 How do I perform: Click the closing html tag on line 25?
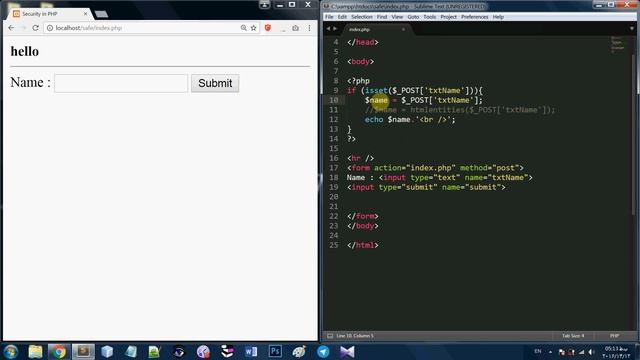[363, 245]
